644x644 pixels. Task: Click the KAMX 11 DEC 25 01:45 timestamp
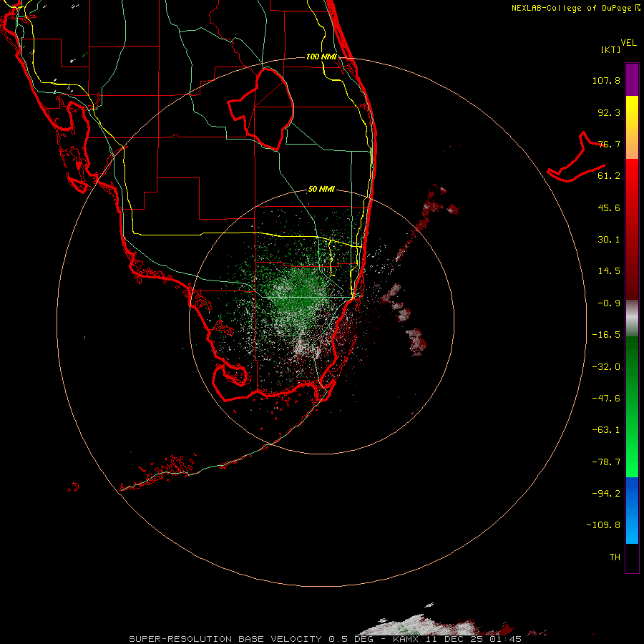click(457, 639)
